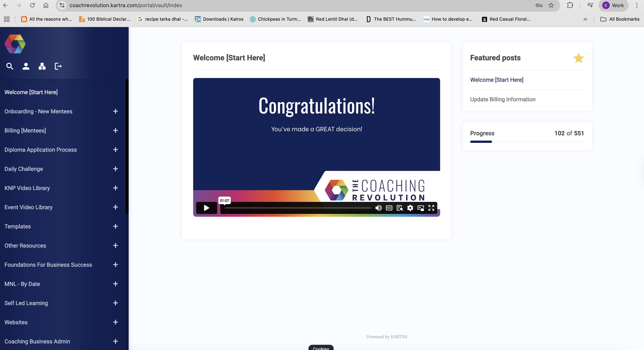Open Welcome [Start Here] in sidebar menu
Image resolution: width=644 pixels, height=350 pixels.
[x=31, y=92]
